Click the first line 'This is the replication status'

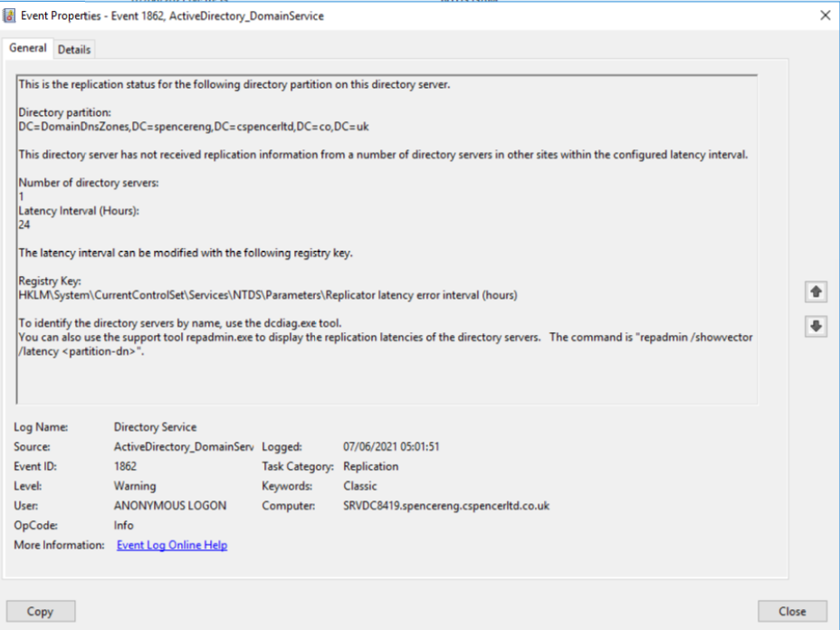click(234, 85)
